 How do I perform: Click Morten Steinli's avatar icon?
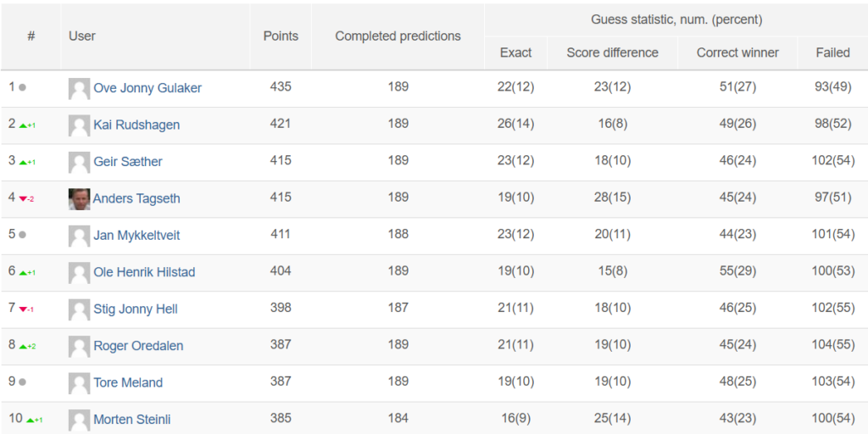[79, 420]
